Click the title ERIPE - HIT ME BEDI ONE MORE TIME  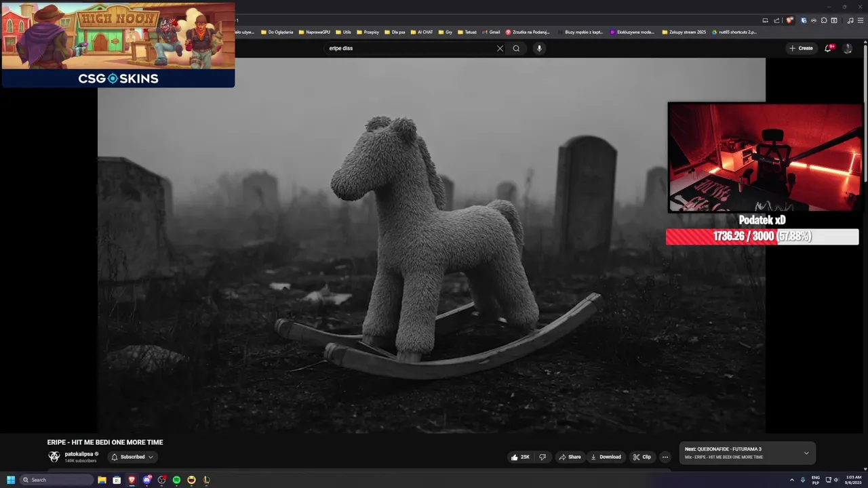(x=105, y=442)
